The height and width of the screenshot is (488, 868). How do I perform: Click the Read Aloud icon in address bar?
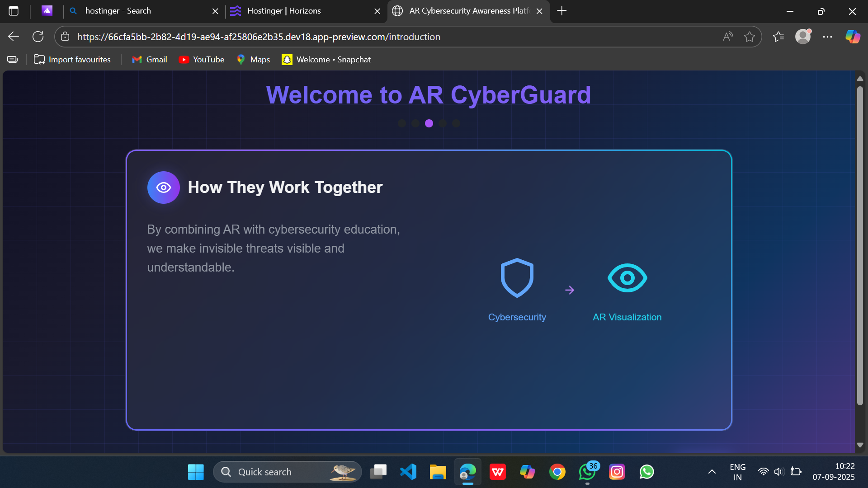[727, 37]
